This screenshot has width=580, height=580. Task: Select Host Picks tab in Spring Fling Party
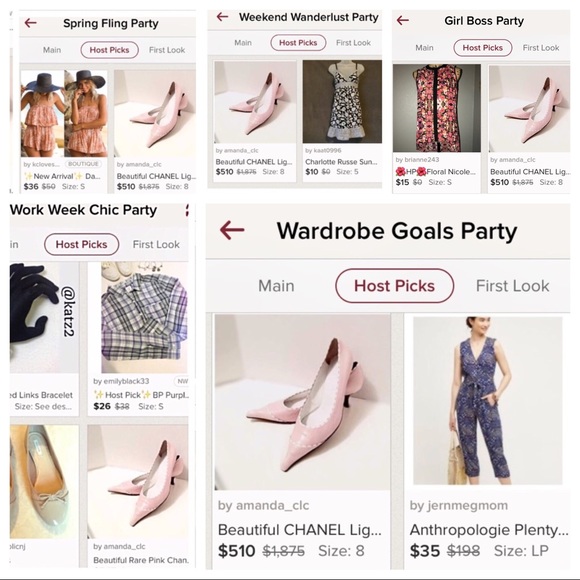point(109,50)
